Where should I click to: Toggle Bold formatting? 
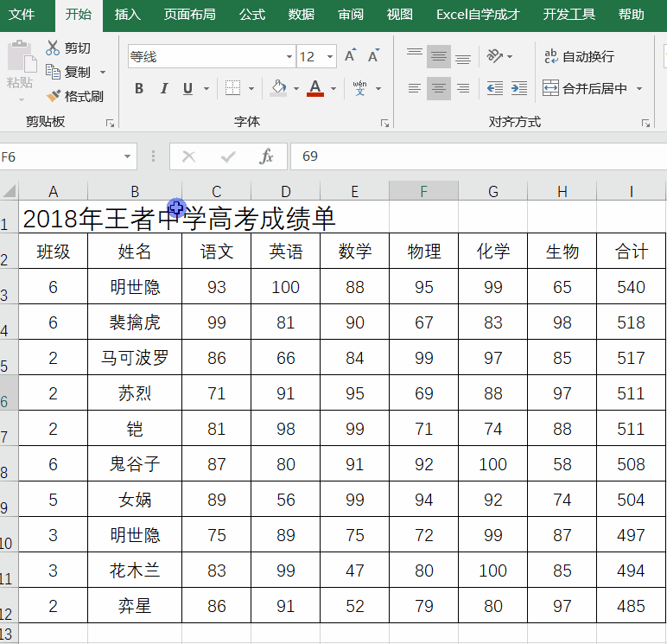(x=139, y=88)
